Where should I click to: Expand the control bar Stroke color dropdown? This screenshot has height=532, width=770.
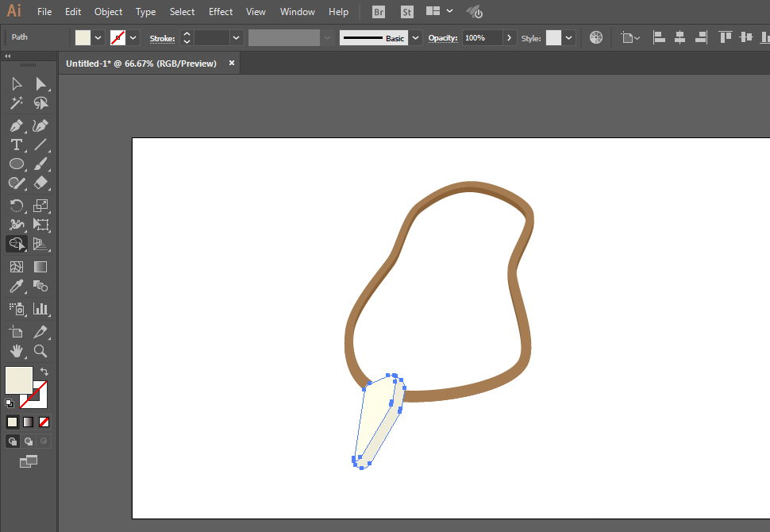coord(133,38)
